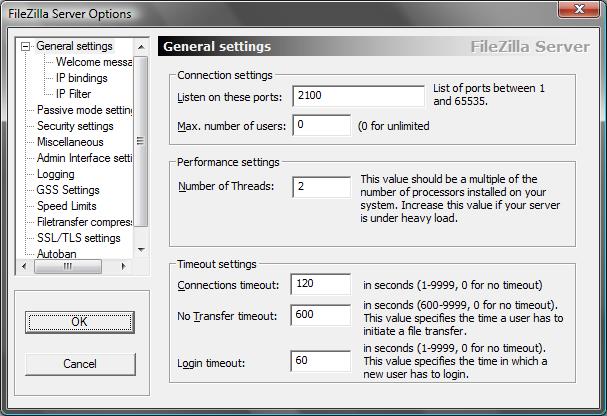Viewport: 607px width, 416px height.
Task: Click the Max. number of users field
Action: click(321, 125)
